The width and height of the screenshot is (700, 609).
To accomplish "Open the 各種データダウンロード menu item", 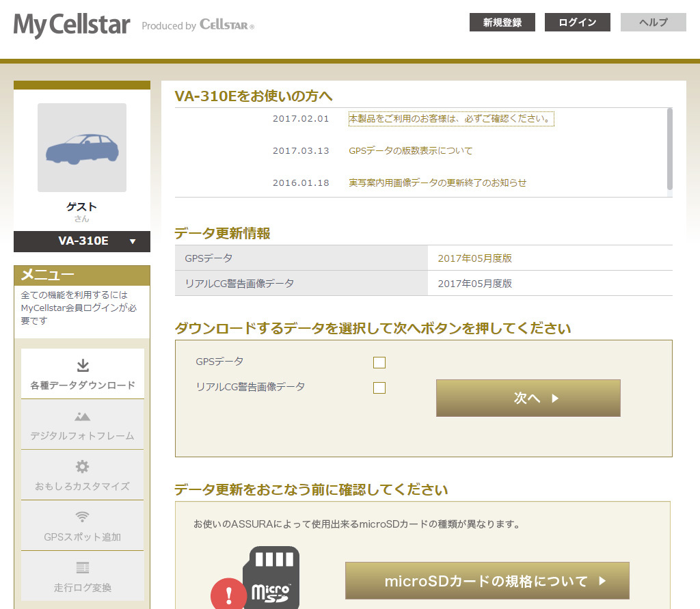I will (x=83, y=385).
